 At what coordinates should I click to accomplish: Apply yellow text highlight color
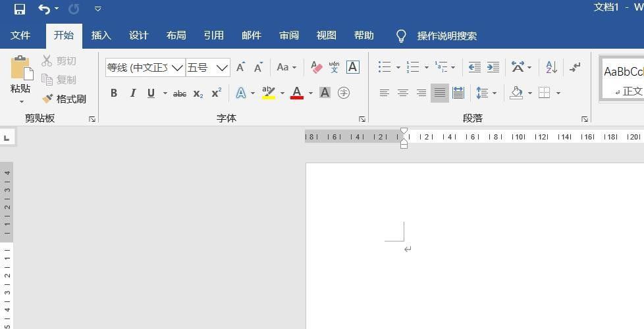pyautogui.click(x=269, y=93)
